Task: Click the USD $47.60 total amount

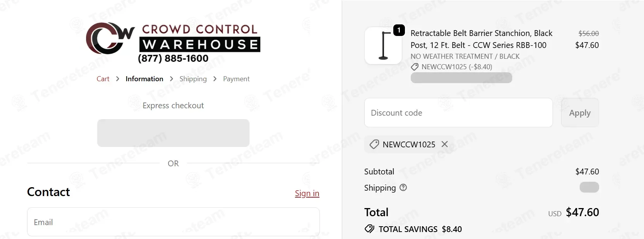Action: coord(582,212)
